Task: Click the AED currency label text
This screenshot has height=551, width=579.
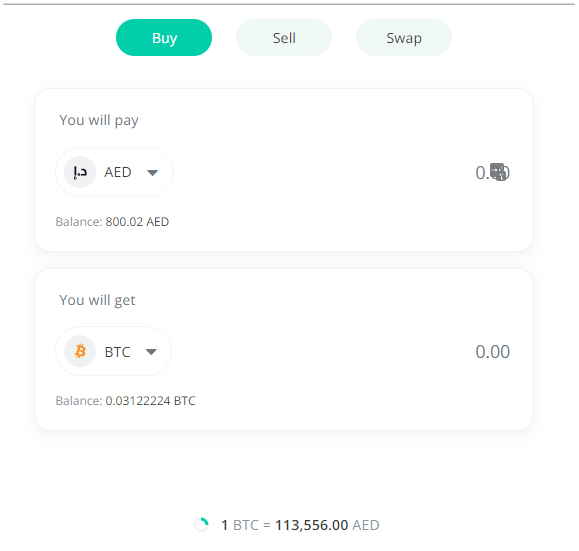Action: 118,172
